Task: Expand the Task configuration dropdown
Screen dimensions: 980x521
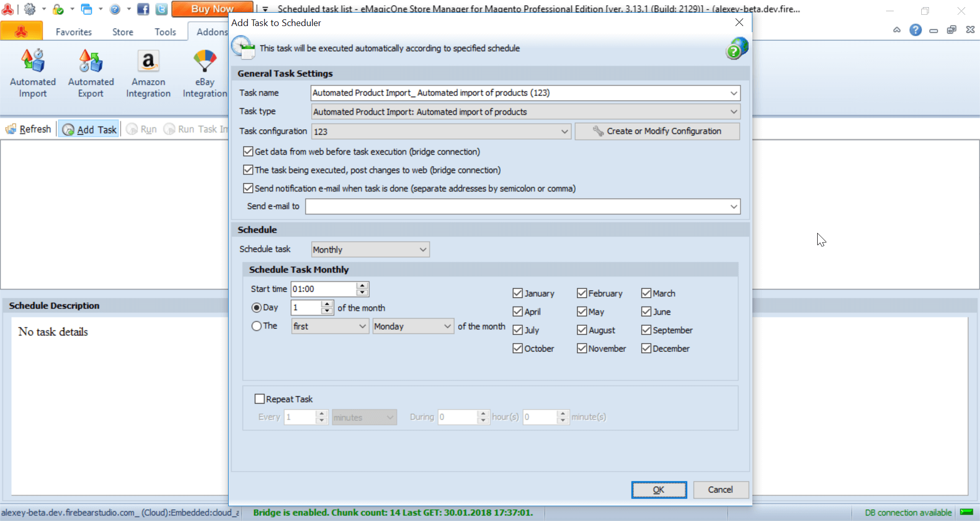Action: point(565,131)
